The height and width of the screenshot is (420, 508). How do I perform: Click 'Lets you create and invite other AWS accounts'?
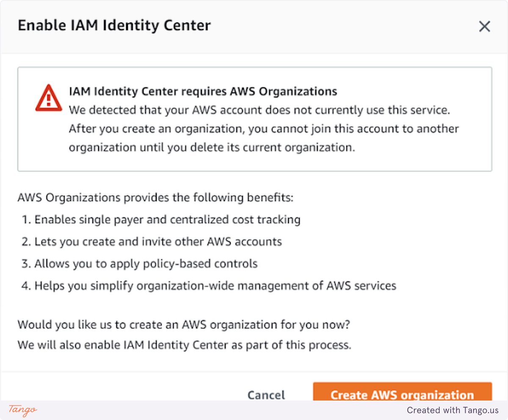158,242
